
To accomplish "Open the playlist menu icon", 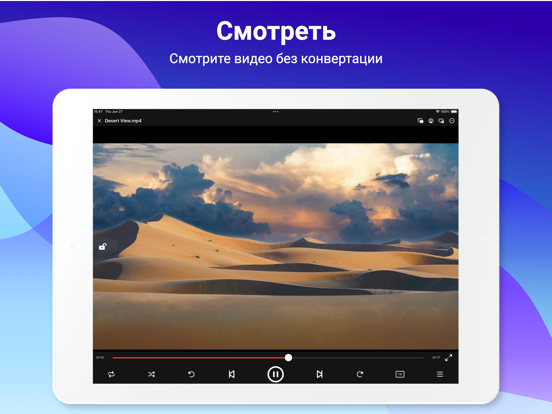I will [x=440, y=374].
